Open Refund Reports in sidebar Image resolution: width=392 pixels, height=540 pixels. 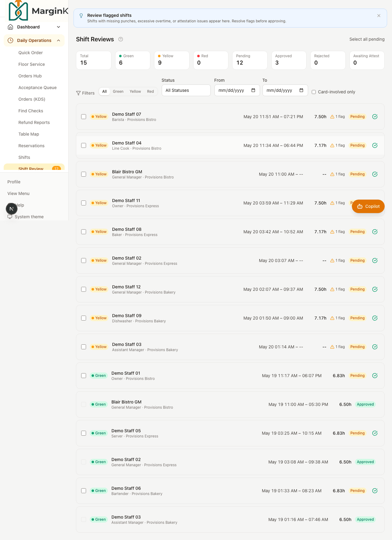(34, 122)
